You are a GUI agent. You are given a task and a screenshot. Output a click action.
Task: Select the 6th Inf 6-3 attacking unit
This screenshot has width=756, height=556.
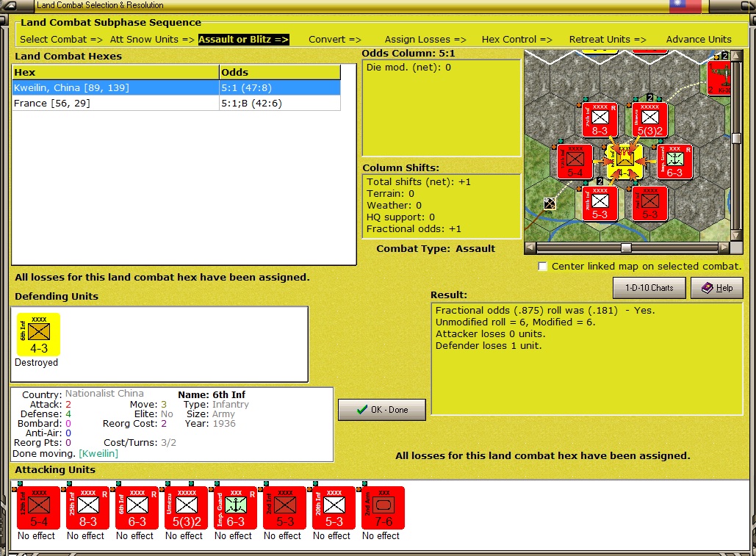click(137, 508)
